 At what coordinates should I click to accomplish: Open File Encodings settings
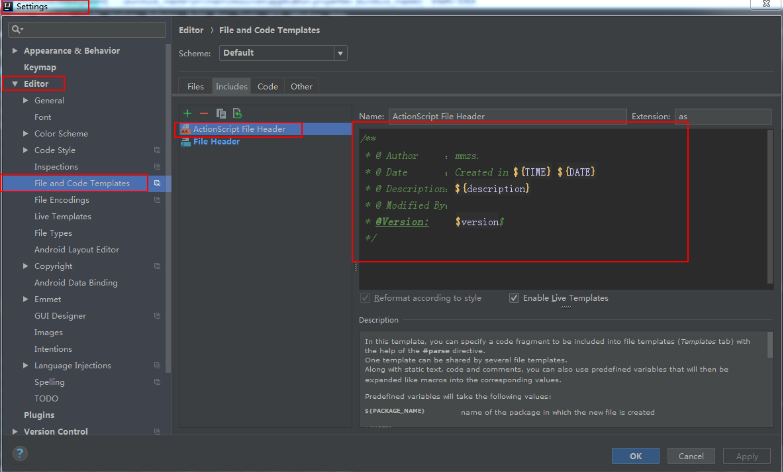point(62,200)
